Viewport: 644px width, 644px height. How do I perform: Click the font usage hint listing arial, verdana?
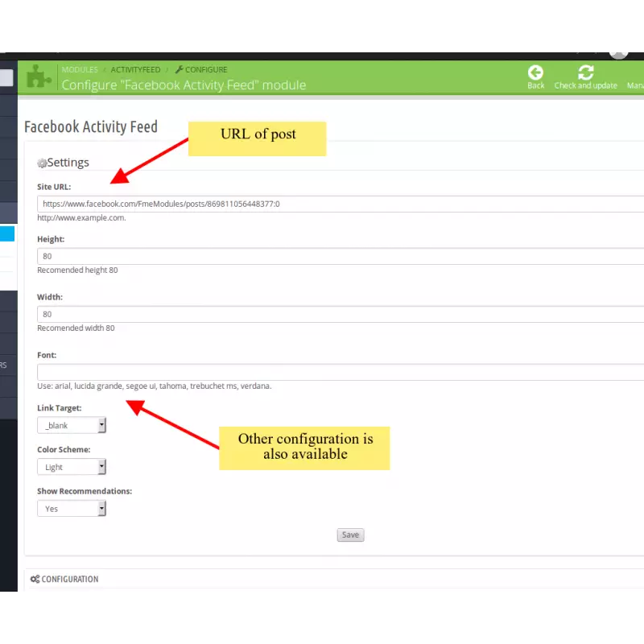tap(154, 386)
